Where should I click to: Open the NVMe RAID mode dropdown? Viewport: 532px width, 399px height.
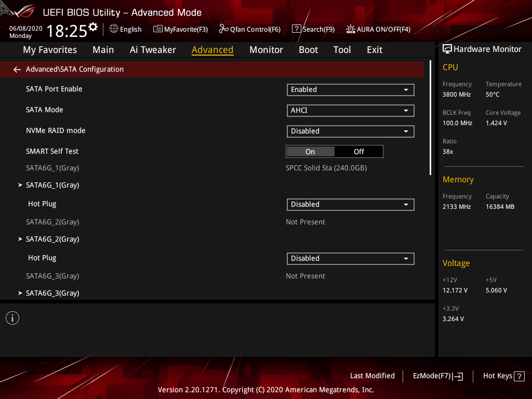(351, 131)
